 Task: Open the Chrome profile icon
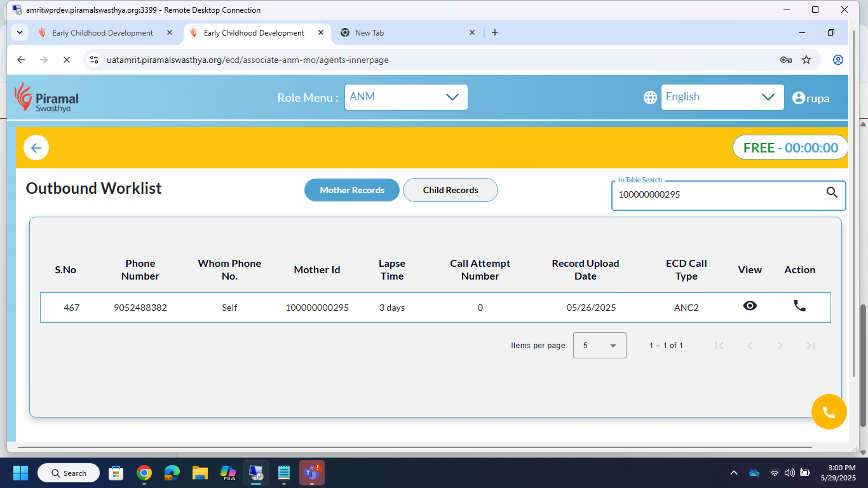(838, 60)
